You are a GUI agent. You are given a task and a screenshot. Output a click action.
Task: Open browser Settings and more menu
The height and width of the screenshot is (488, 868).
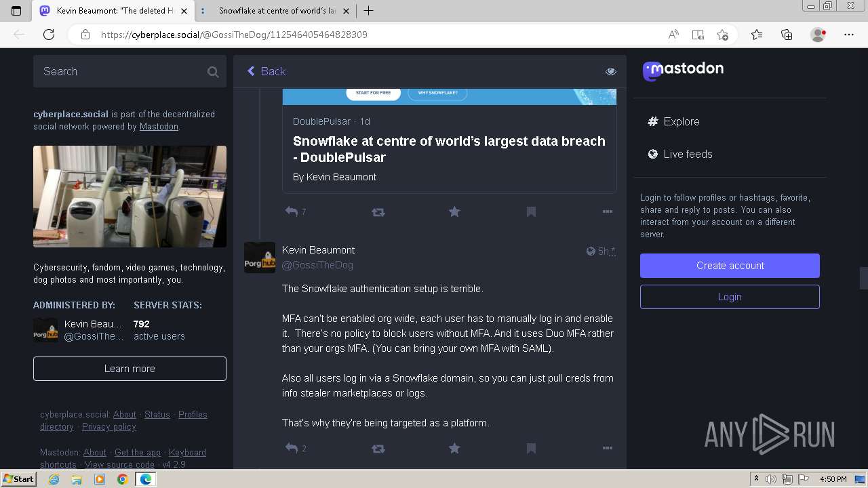click(849, 35)
